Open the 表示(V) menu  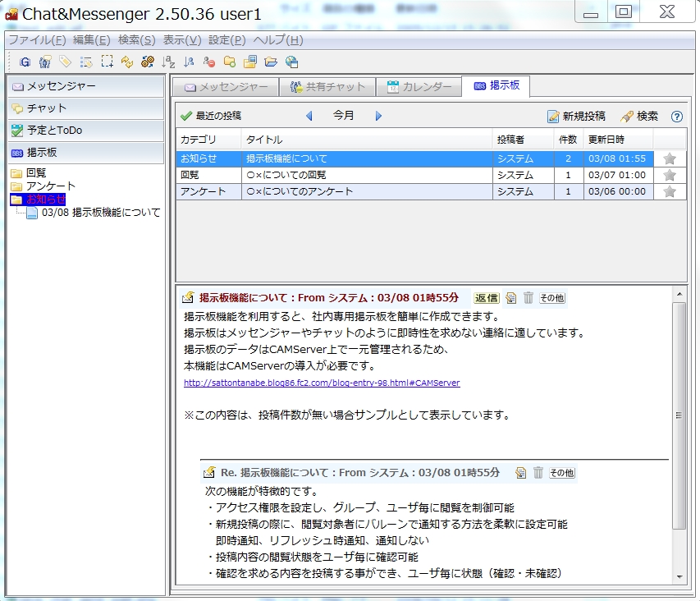pyautogui.click(x=182, y=40)
